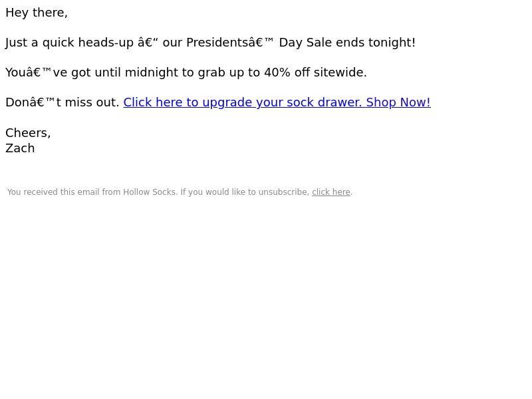Click the 'Cheers,' sign-off line
Screen dimensions: 532x399
[x=28, y=133]
